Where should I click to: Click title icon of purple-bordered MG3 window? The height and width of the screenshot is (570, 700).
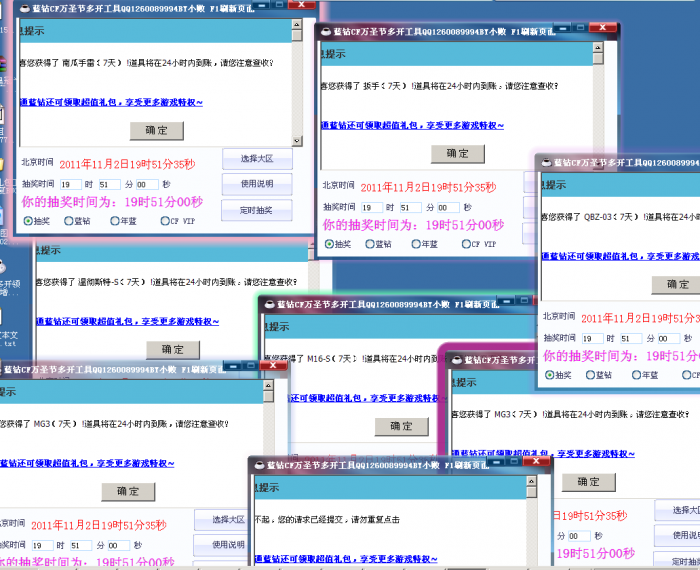pos(457,360)
